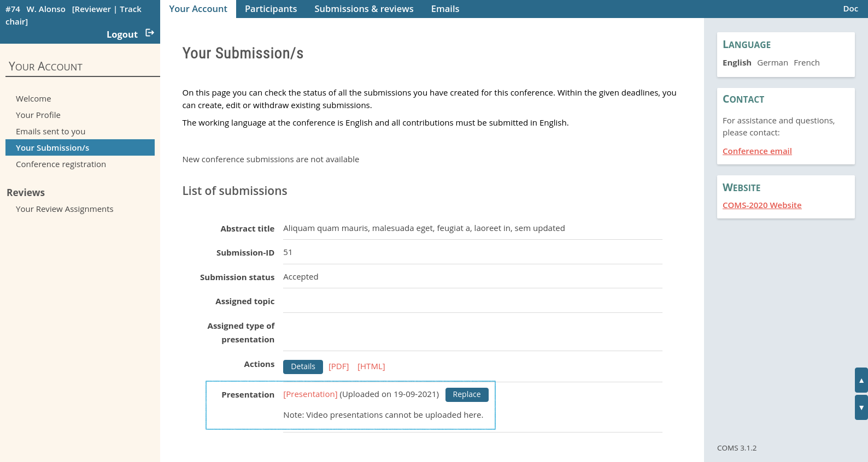Click the Details button
868x462 pixels.
pos(303,366)
